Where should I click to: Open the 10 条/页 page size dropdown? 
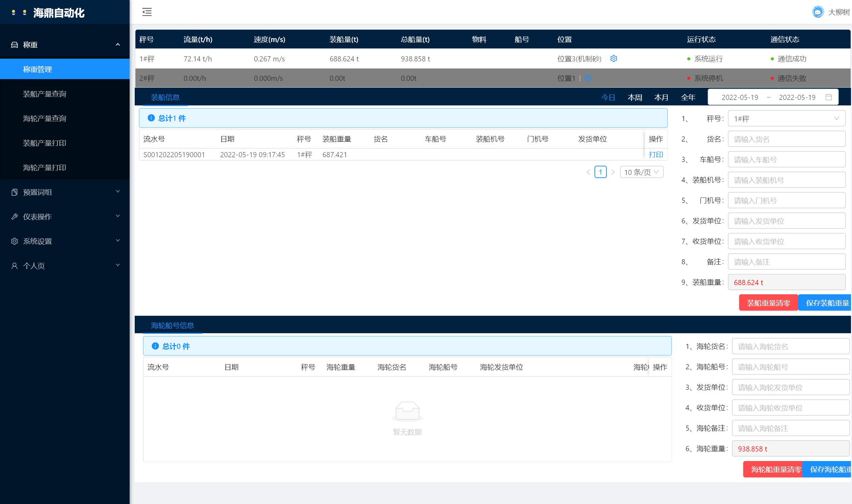(x=641, y=172)
